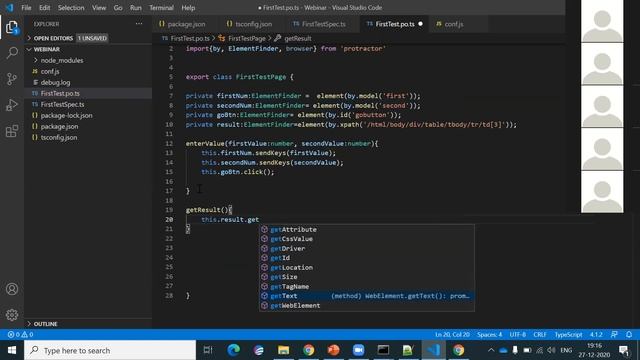This screenshot has height=360, width=640.
Task: Open the View menu
Action: (x=99, y=8)
